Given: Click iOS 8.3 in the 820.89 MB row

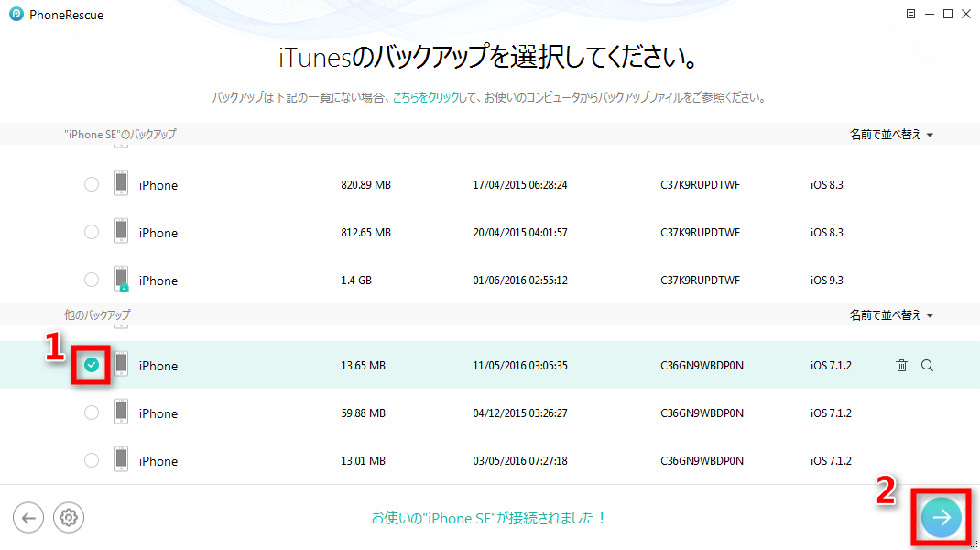Looking at the screenshot, I should tap(827, 185).
